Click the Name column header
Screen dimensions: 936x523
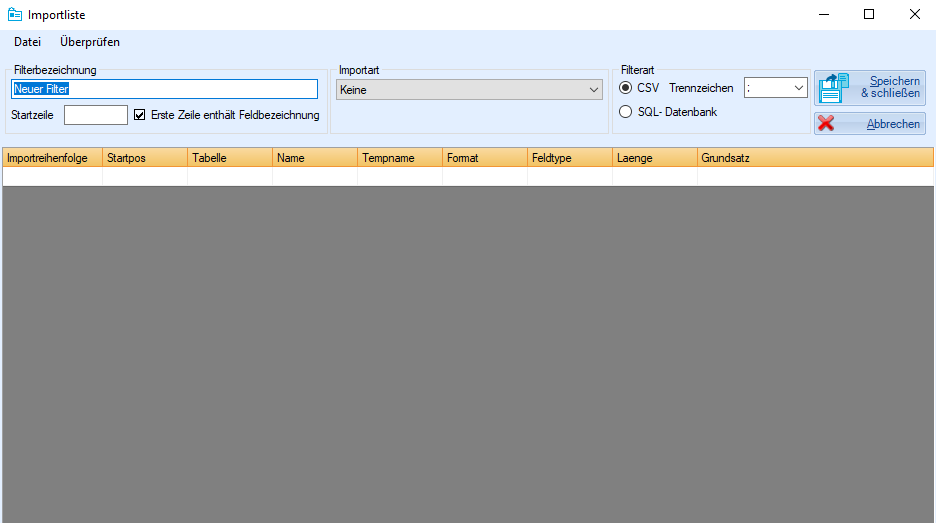(315, 158)
